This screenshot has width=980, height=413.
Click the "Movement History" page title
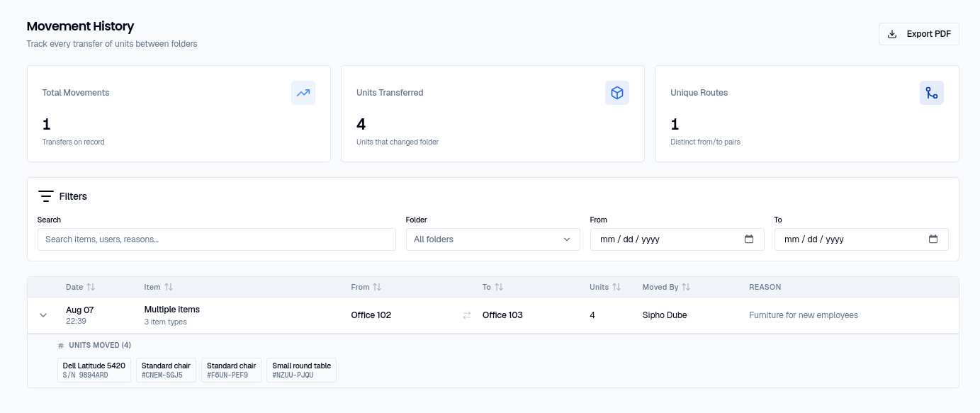click(81, 26)
